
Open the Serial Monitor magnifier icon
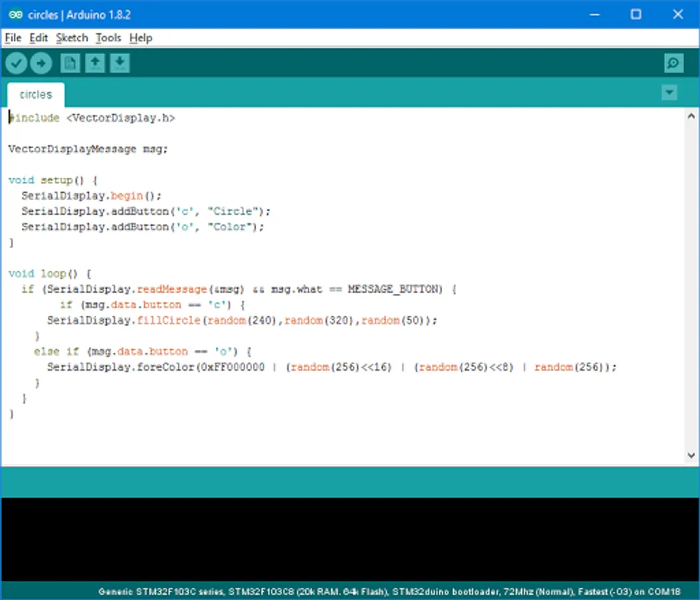click(x=673, y=63)
